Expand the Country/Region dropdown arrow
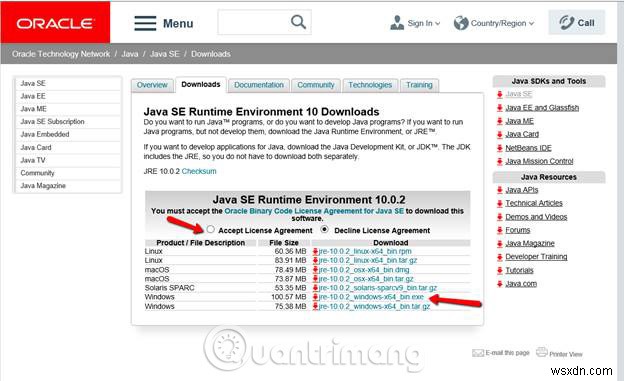 click(531, 23)
